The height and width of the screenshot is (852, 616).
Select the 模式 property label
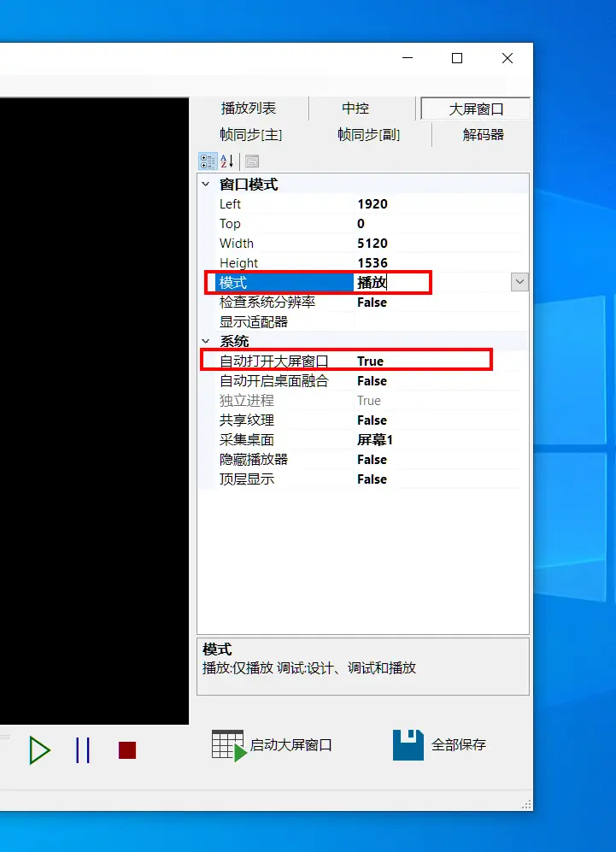[x=233, y=283]
